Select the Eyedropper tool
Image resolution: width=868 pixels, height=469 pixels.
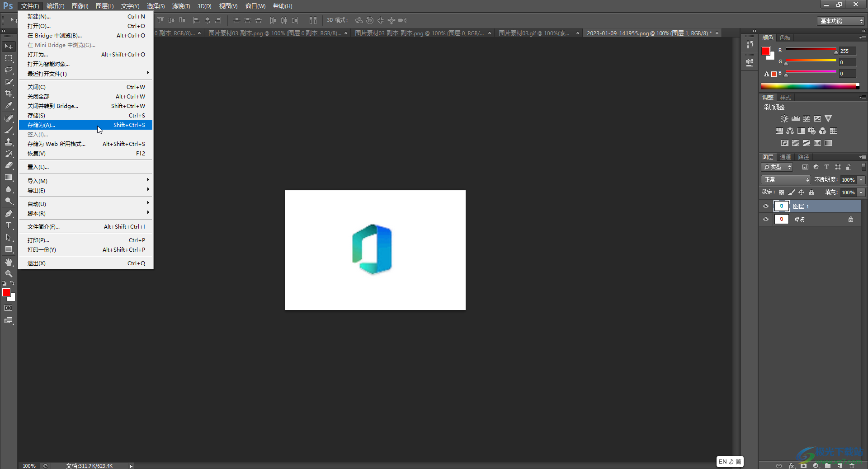tap(9, 105)
